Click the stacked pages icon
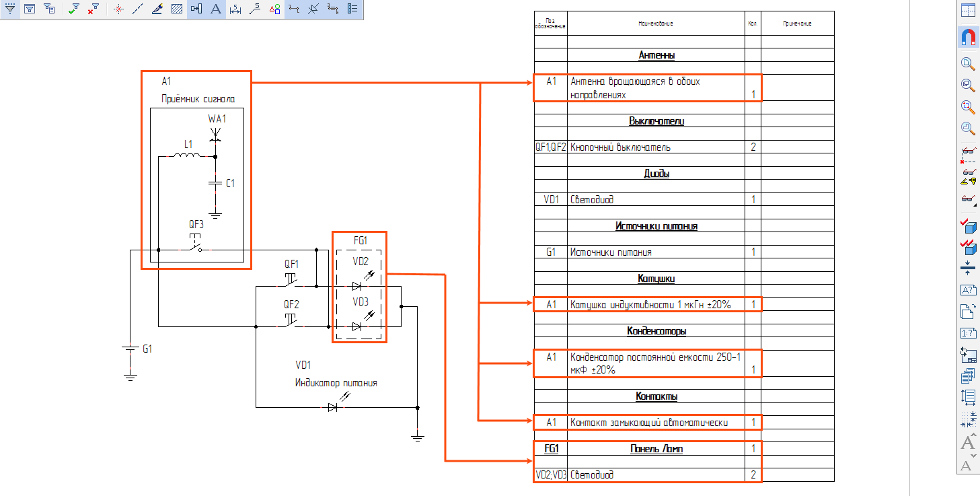The height and width of the screenshot is (496, 980). tap(967, 376)
